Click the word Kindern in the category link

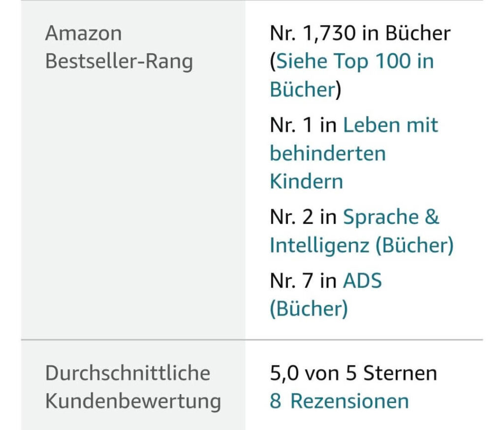click(306, 182)
